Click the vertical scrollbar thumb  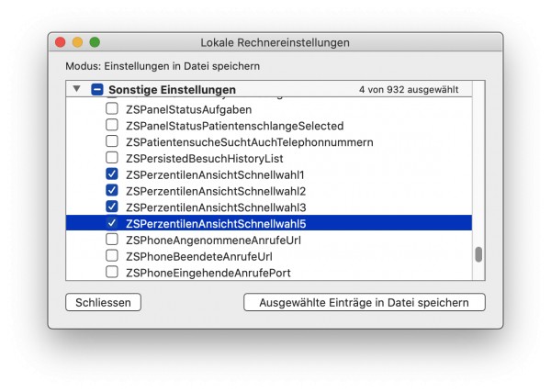point(478,254)
